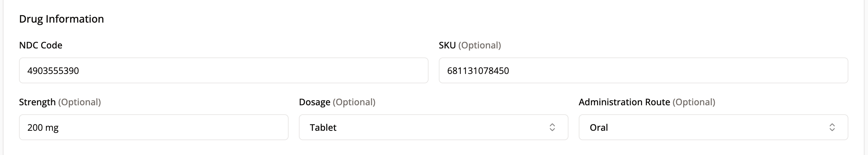
Task: Click the Dosage label
Action: (x=314, y=102)
